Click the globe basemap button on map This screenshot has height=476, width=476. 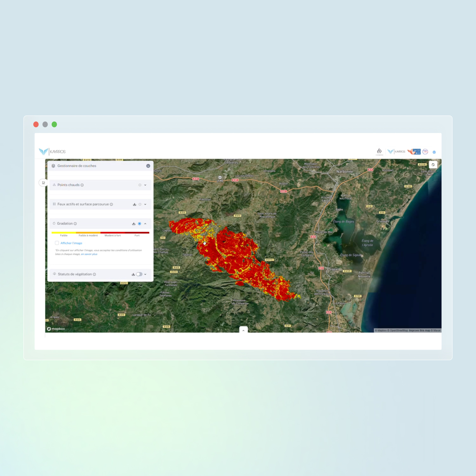pyautogui.click(x=433, y=165)
